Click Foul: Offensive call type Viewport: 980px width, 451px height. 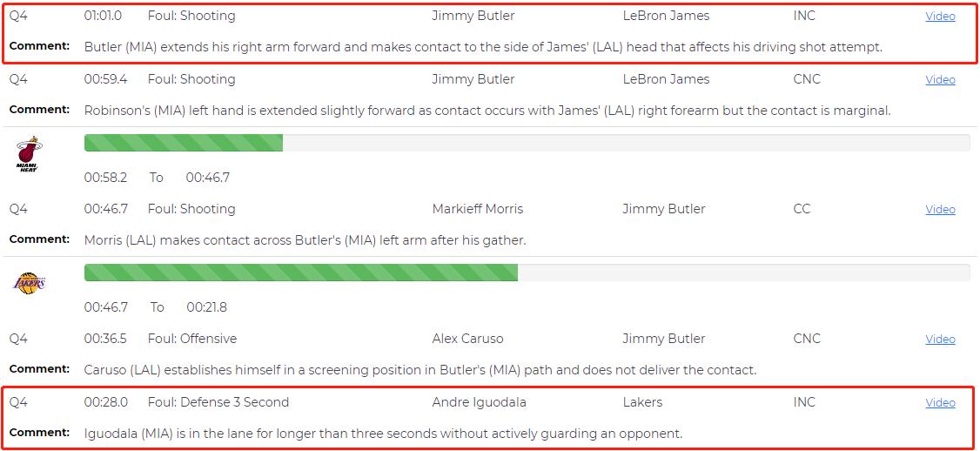pos(191,339)
